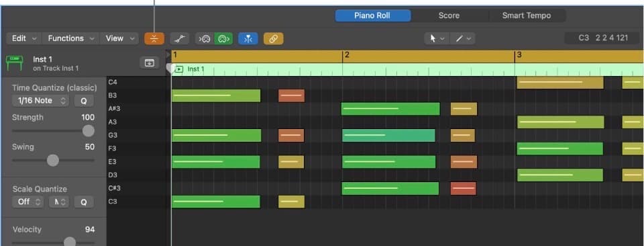Image resolution: width=644 pixels, height=246 pixels.
Task: Click the A#3 key label
Action: point(114,109)
